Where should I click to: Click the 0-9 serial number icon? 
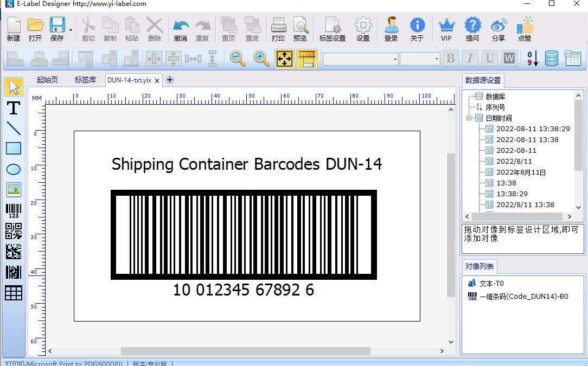[x=533, y=59]
